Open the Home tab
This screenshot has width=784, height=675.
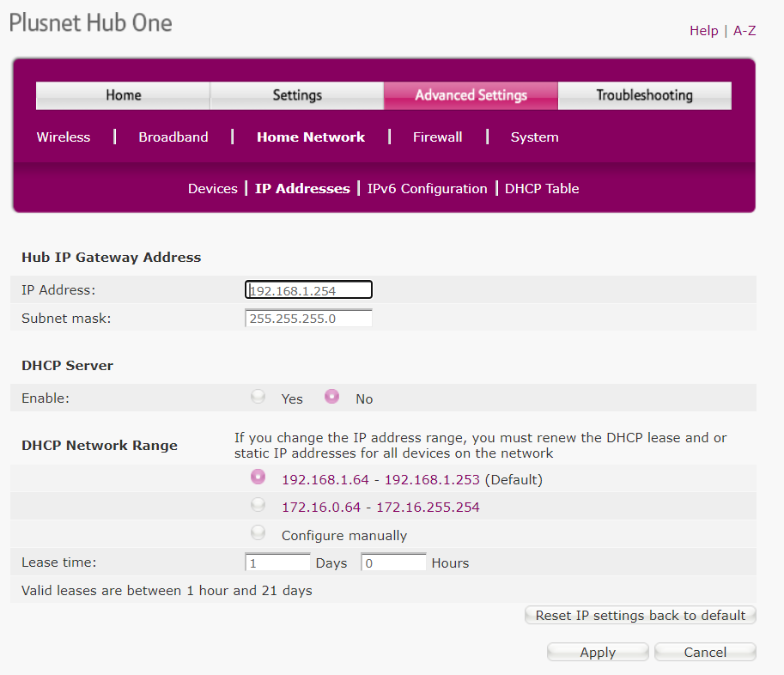coord(123,95)
